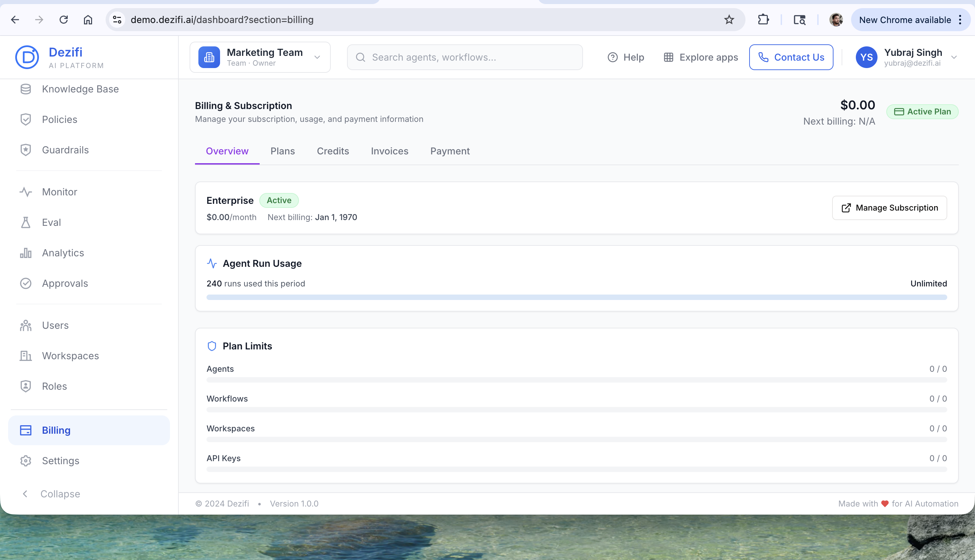Click the Workspaces limit progress bar
This screenshot has height=560, width=975.
[576, 439]
